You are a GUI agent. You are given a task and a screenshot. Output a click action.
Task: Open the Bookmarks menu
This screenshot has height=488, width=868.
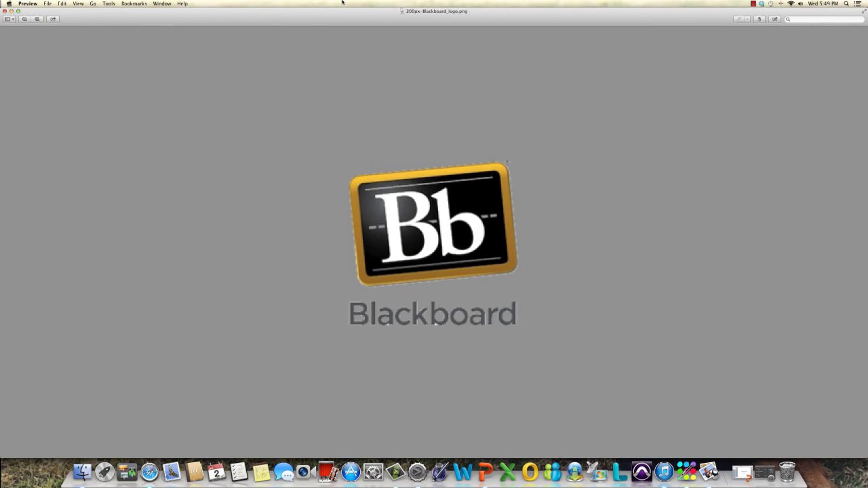point(134,4)
